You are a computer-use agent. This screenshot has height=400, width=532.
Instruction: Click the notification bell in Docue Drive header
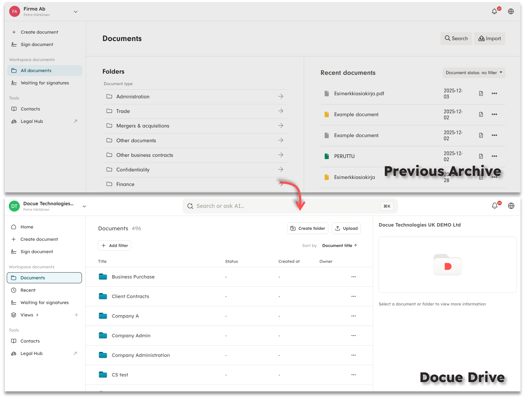coord(494,206)
